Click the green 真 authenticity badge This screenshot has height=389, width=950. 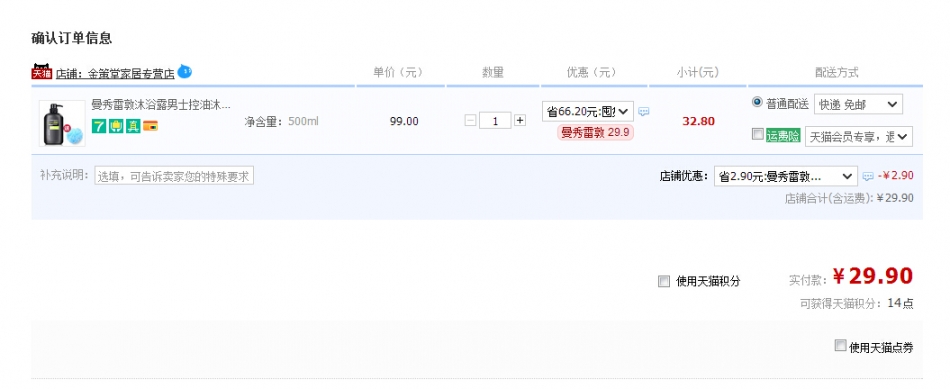[133, 126]
